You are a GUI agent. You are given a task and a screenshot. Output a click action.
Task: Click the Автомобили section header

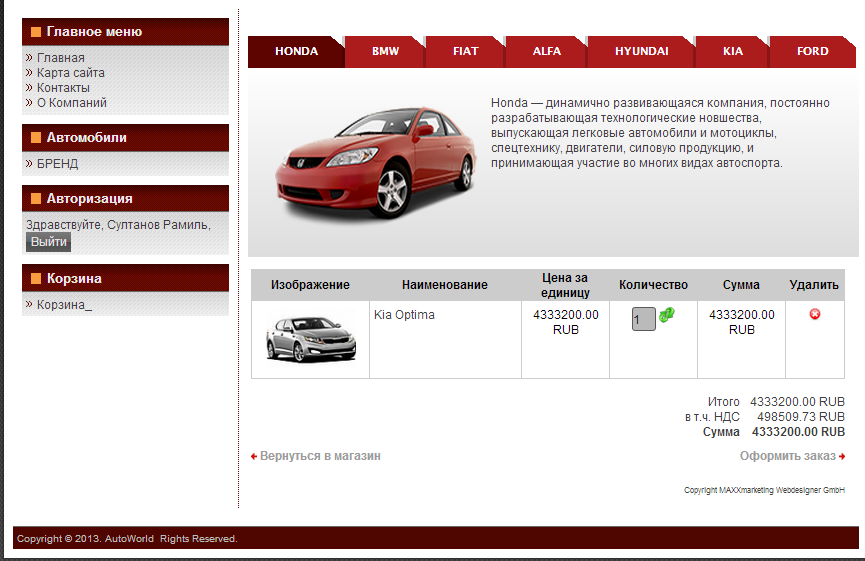click(x=125, y=138)
